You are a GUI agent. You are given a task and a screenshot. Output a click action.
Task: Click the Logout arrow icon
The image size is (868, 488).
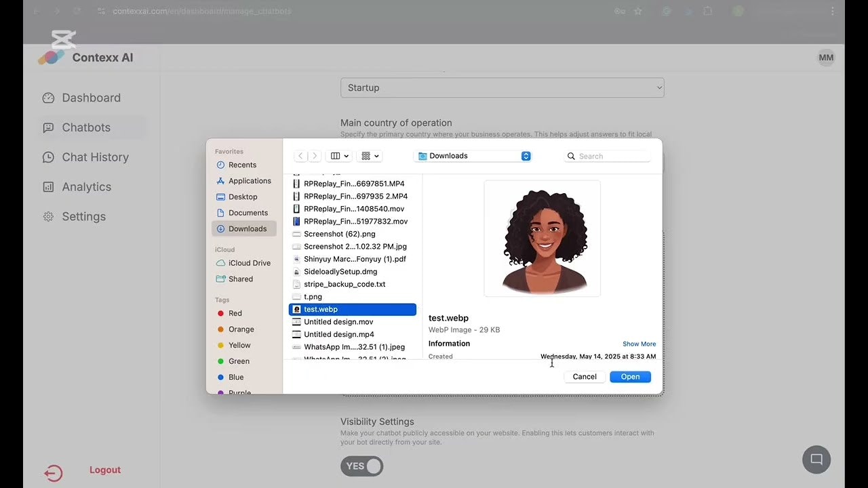click(x=54, y=473)
